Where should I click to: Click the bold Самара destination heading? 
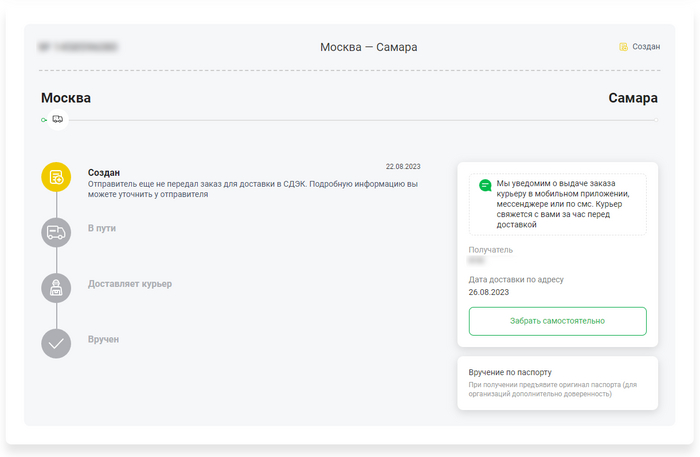[633, 98]
